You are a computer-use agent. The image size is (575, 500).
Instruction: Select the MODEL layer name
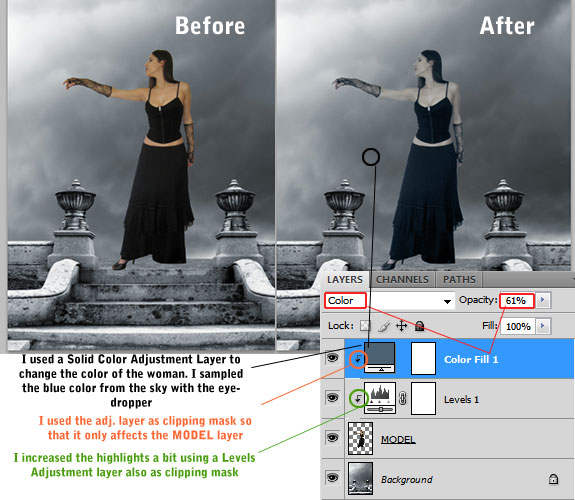pos(398,439)
